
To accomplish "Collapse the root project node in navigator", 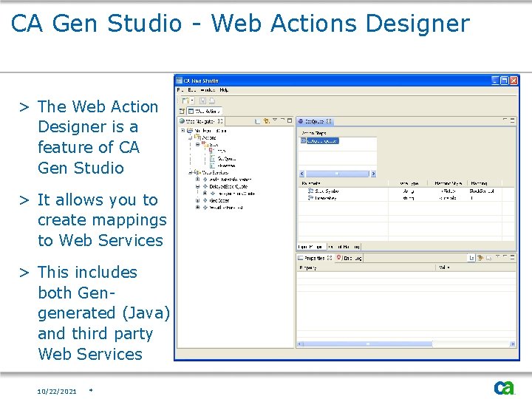I will 183,130.
